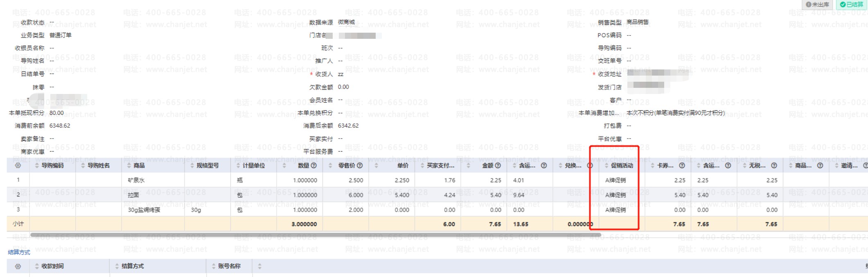
Task: Click the 消费后余额 value 6342.62
Action: pos(348,126)
